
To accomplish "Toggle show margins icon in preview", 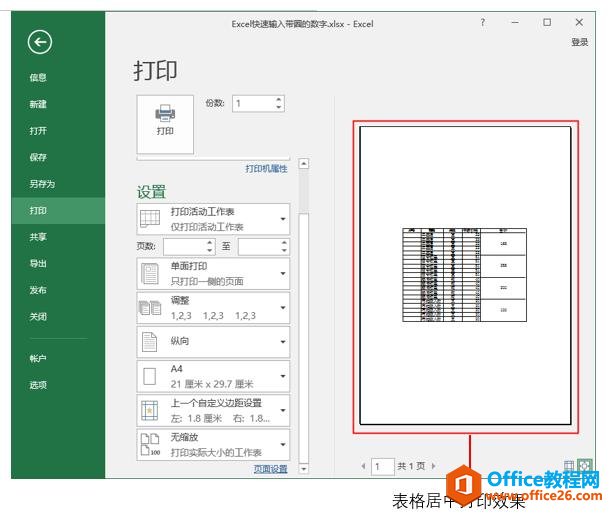I will (569, 466).
